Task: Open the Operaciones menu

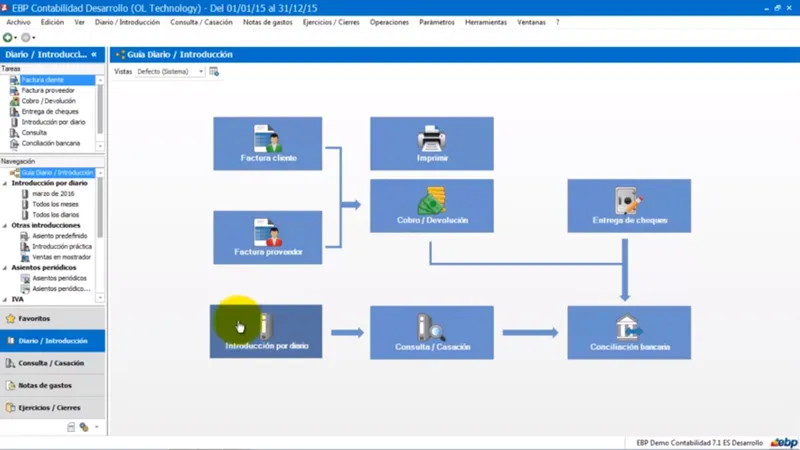Action: (x=389, y=22)
